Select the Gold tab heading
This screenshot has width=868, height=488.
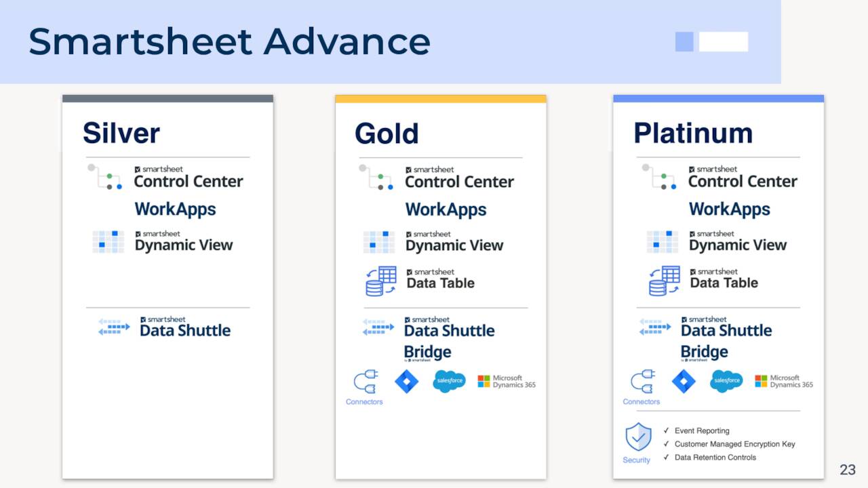click(x=387, y=133)
